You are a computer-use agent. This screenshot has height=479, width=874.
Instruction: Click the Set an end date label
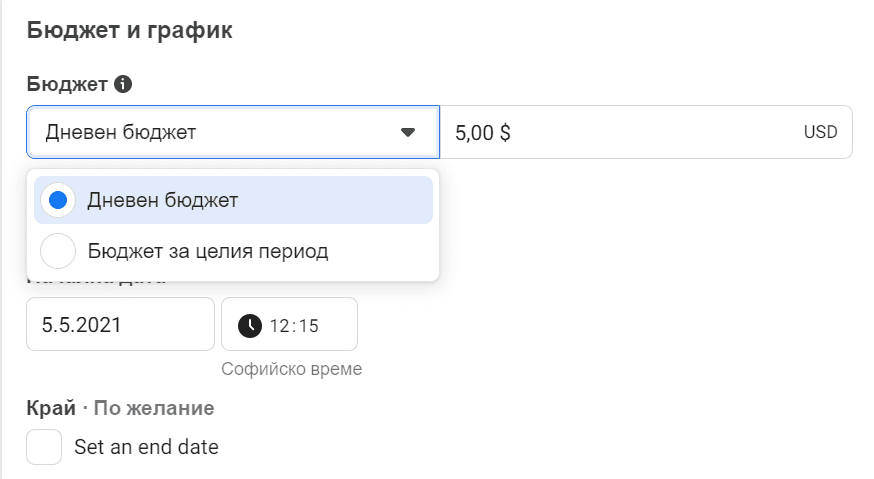(x=146, y=447)
